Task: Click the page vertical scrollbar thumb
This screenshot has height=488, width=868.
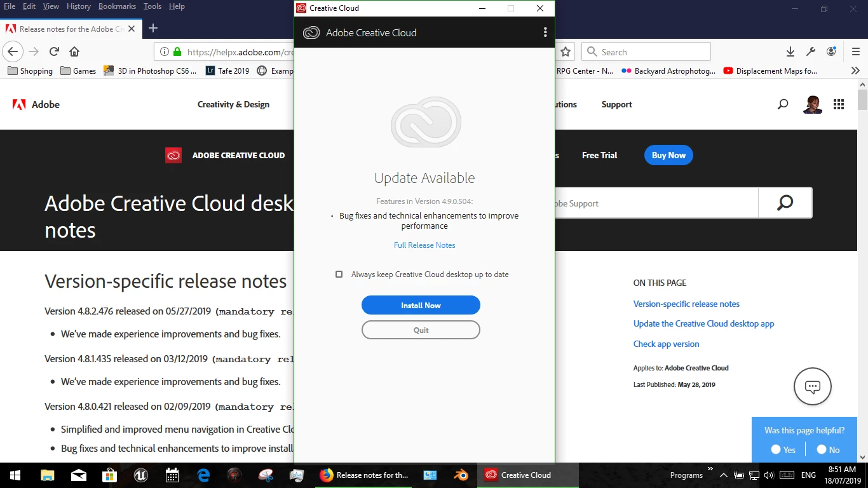Action: pyautogui.click(x=862, y=100)
